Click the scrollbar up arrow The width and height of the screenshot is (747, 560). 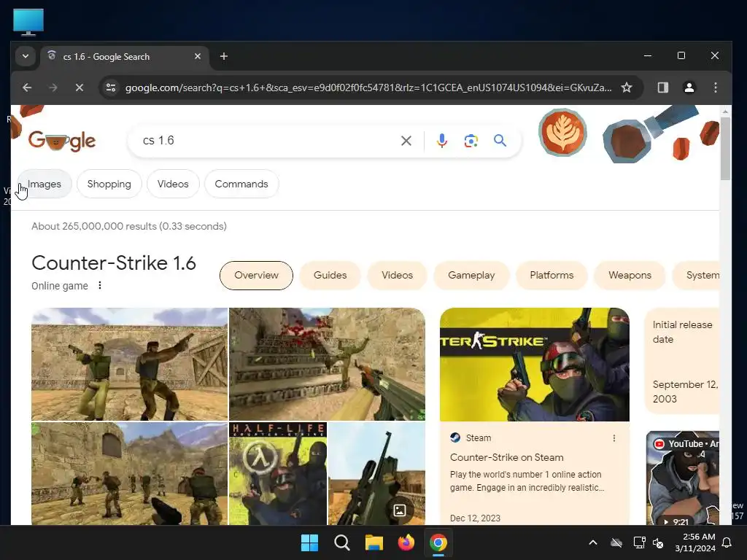click(x=725, y=112)
